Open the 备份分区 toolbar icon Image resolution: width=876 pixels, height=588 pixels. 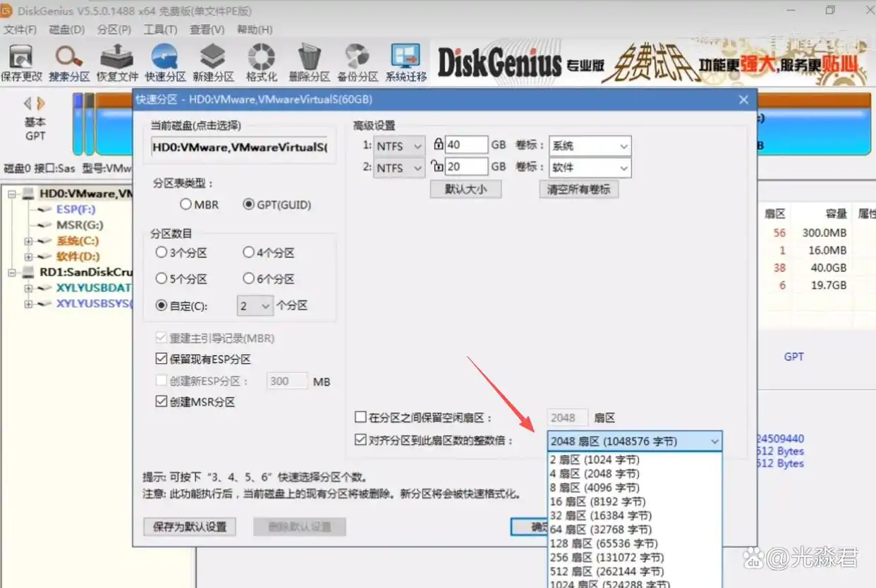coord(357,62)
